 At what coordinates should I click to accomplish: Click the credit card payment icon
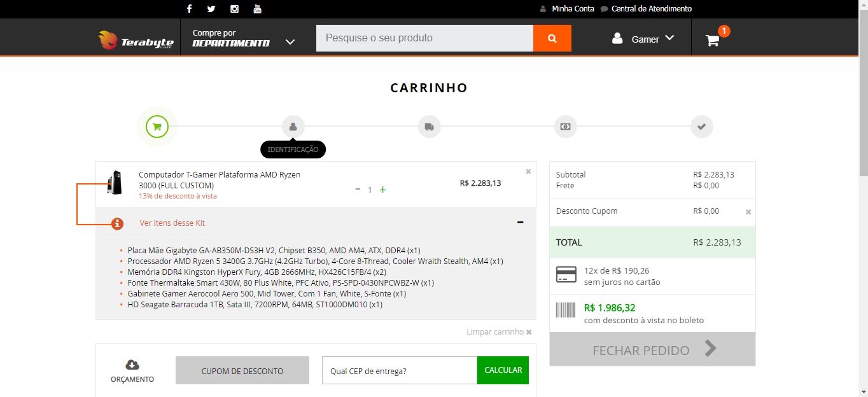(x=566, y=275)
